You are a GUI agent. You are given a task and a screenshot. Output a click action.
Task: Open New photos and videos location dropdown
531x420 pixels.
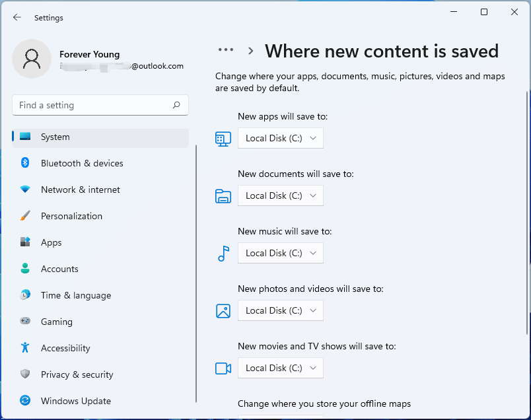coord(281,310)
